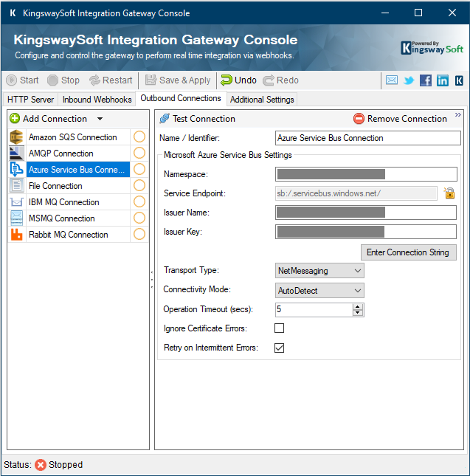Click the Rabbit MQ connection icon
The image size is (470, 476).
click(x=17, y=235)
